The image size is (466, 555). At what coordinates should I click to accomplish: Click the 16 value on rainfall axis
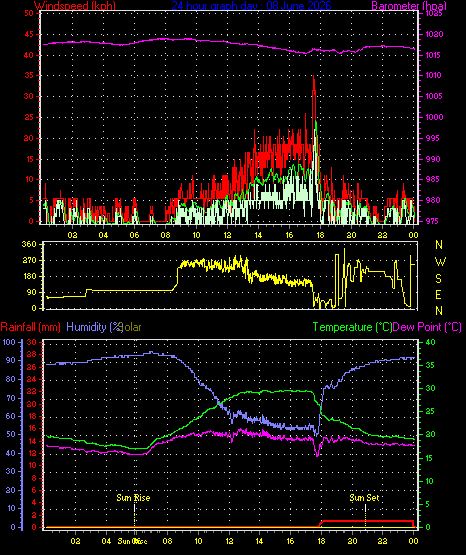pos(32,428)
